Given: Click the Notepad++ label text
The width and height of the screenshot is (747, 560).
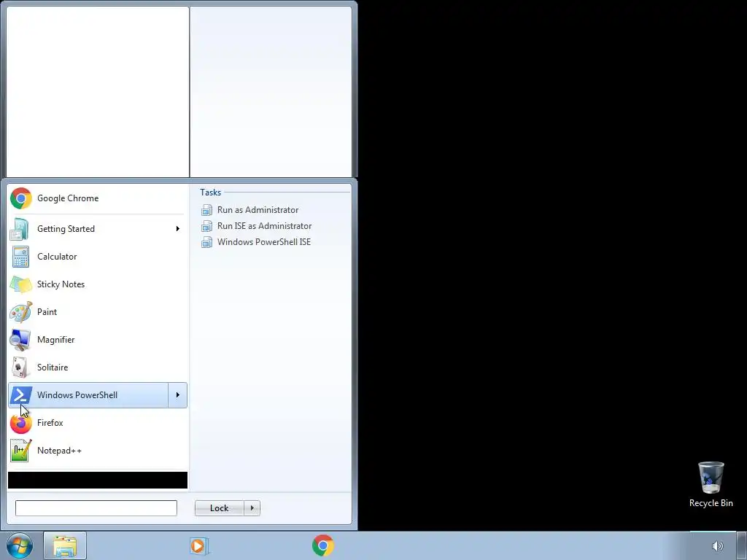Looking at the screenshot, I should [x=59, y=451].
